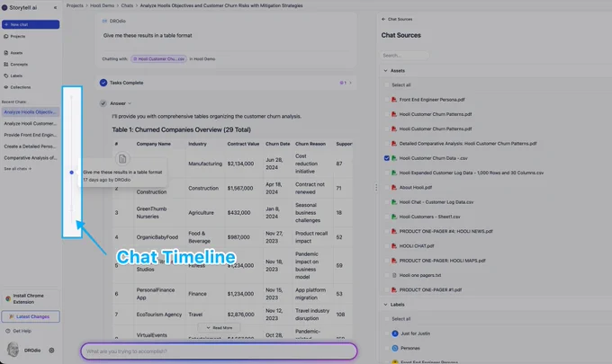Viewport: 612px width, 364px height.
Task: Open the 'Provide Front End Engin...' recent chat
Action: 31,135
